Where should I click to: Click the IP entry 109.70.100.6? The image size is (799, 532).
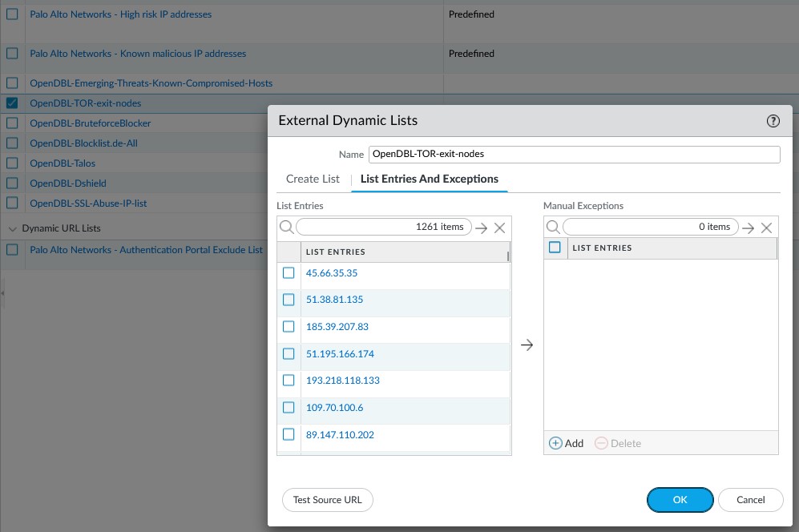(x=335, y=408)
